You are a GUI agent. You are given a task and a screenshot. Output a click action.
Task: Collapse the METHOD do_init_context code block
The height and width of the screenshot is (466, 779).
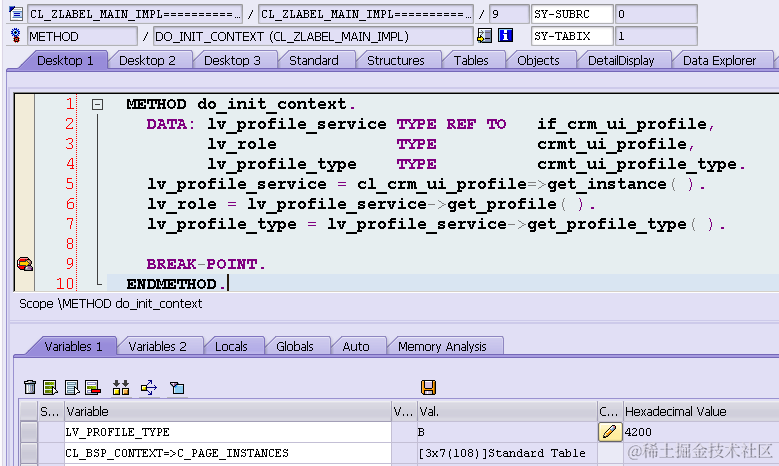(x=97, y=104)
